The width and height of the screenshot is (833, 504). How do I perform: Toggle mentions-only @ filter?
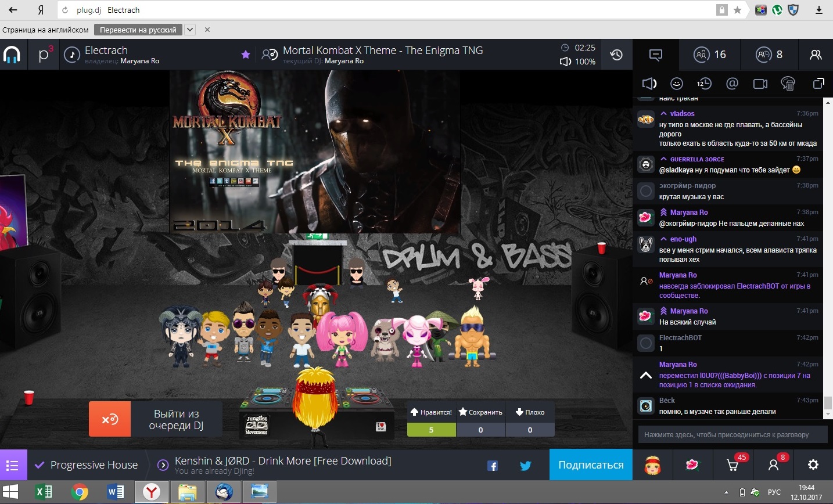(732, 84)
